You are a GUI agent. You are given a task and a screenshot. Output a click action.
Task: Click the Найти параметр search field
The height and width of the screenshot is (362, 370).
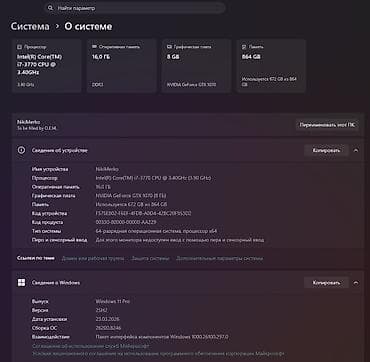pyautogui.click(x=135, y=8)
